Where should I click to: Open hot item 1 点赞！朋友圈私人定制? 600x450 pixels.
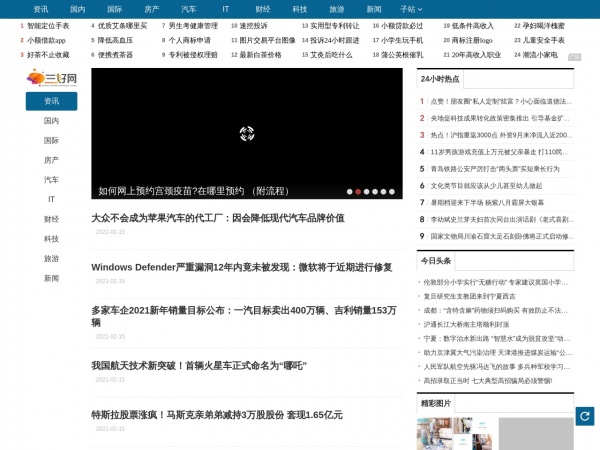click(501, 101)
